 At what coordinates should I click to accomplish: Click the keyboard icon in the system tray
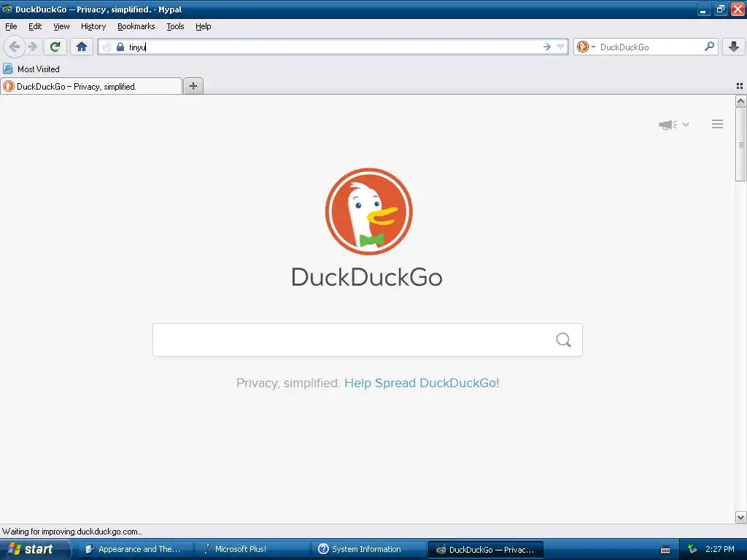pos(665,550)
